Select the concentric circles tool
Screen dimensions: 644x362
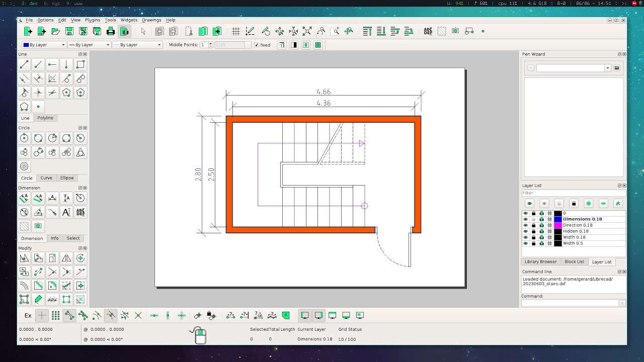pyautogui.click(x=24, y=166)
